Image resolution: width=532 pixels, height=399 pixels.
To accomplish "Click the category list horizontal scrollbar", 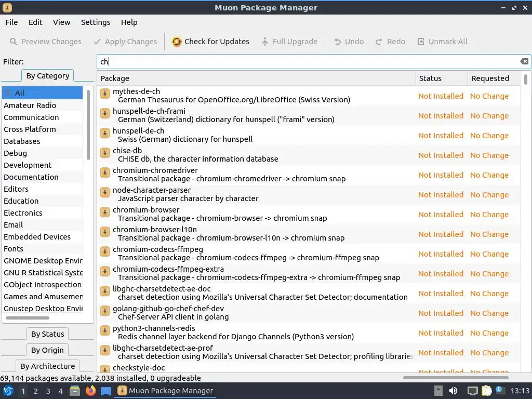I will tap(28, 318).
